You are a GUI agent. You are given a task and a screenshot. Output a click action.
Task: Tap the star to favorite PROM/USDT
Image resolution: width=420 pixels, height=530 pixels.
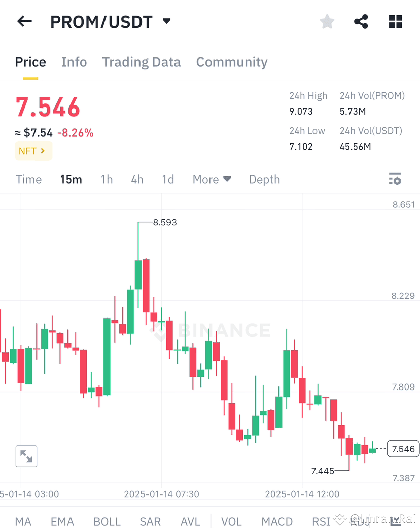click(327, 21)
